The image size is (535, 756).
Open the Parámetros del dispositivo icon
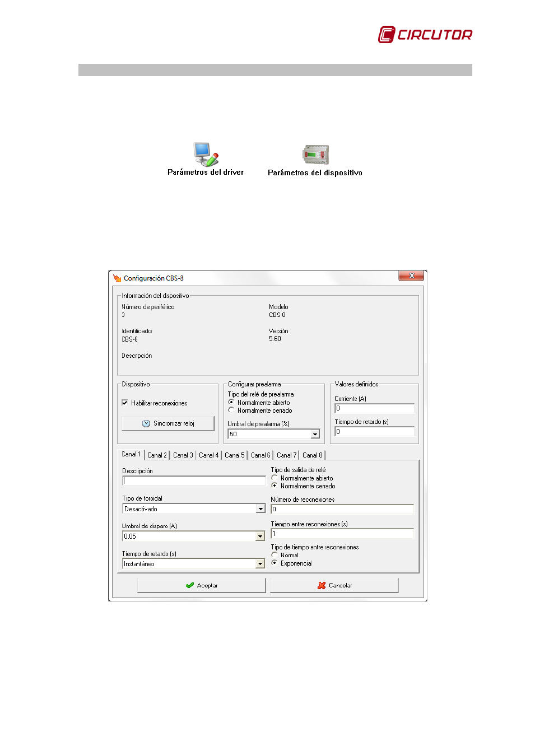(315, 155)
